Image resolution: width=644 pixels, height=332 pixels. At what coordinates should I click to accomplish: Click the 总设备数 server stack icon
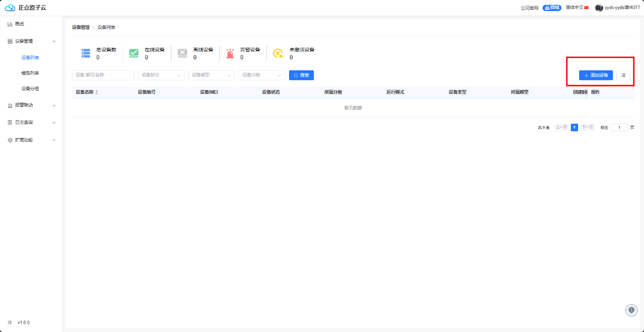[x=86, y=53]
